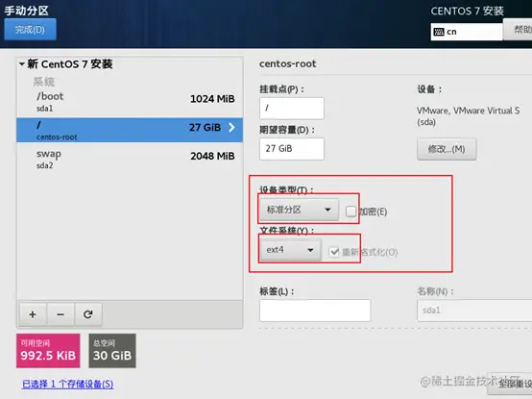Open the 标准分区 device type dropdown
Image resolution: width=532 pixels, height=399 pixels.
coord(299,210)
